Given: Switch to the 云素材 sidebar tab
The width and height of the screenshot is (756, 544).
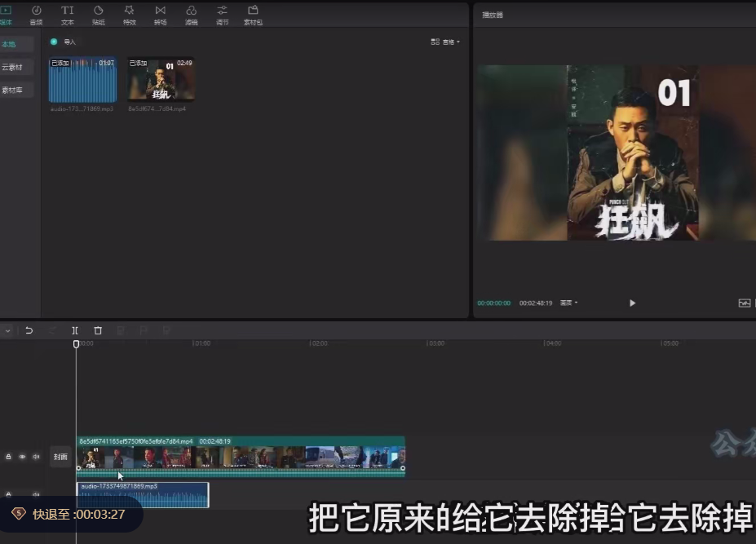Looking at the screenshot, I should tap(14, 66).
